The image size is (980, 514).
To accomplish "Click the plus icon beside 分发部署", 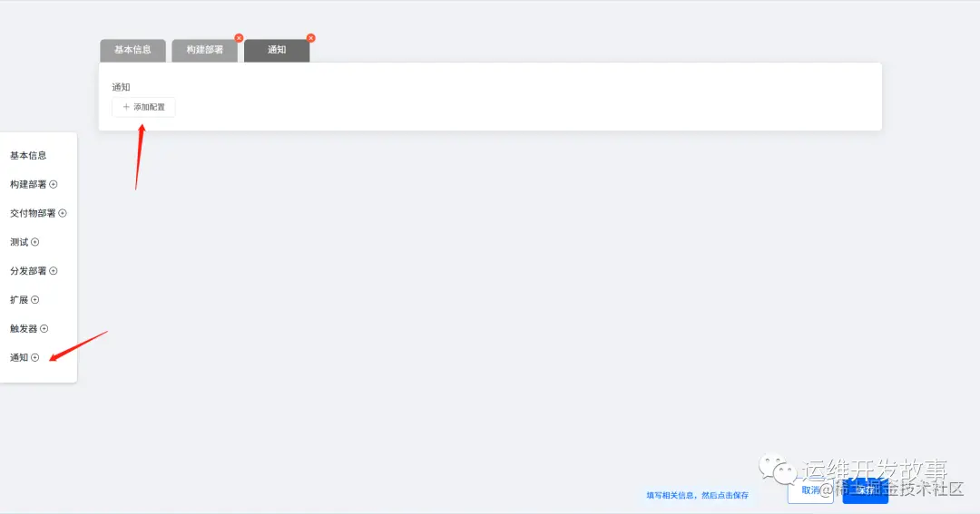I will pyautogui.click(x=54, y=270).
